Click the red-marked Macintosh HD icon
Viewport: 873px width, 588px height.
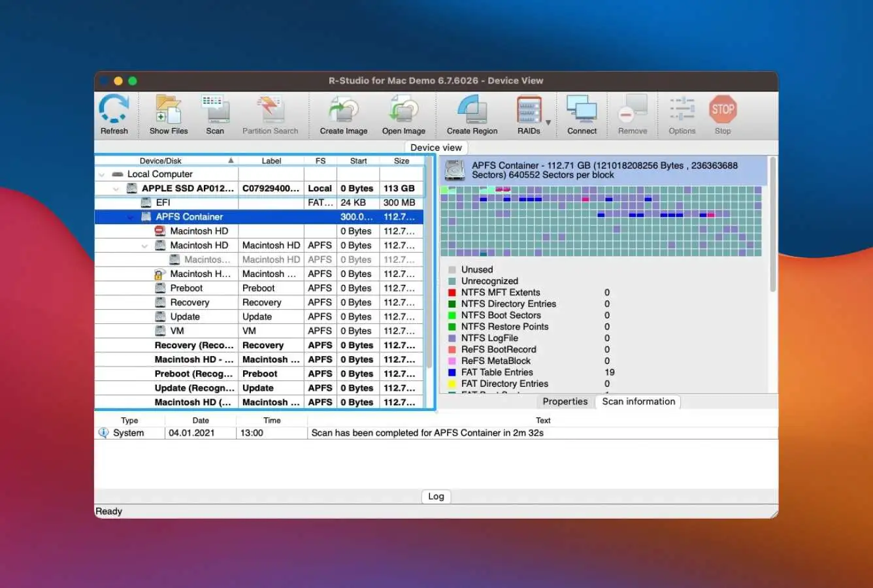(160, 231)
